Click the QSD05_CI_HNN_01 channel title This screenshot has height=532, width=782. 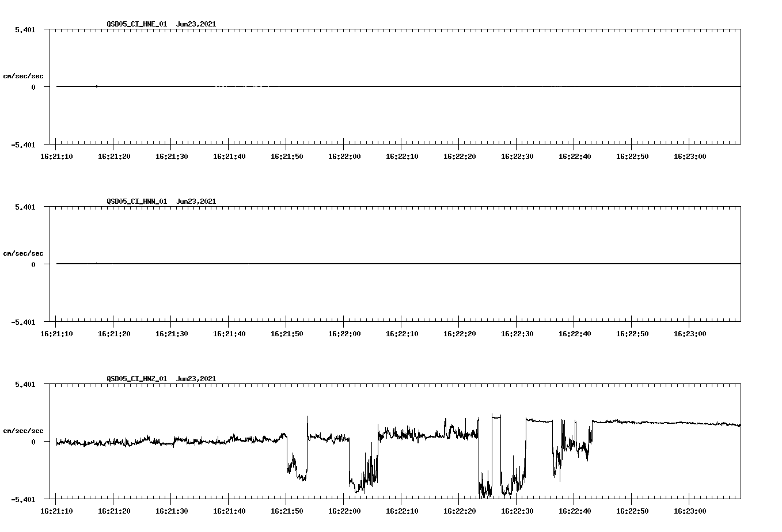click(x=137, y=202)
